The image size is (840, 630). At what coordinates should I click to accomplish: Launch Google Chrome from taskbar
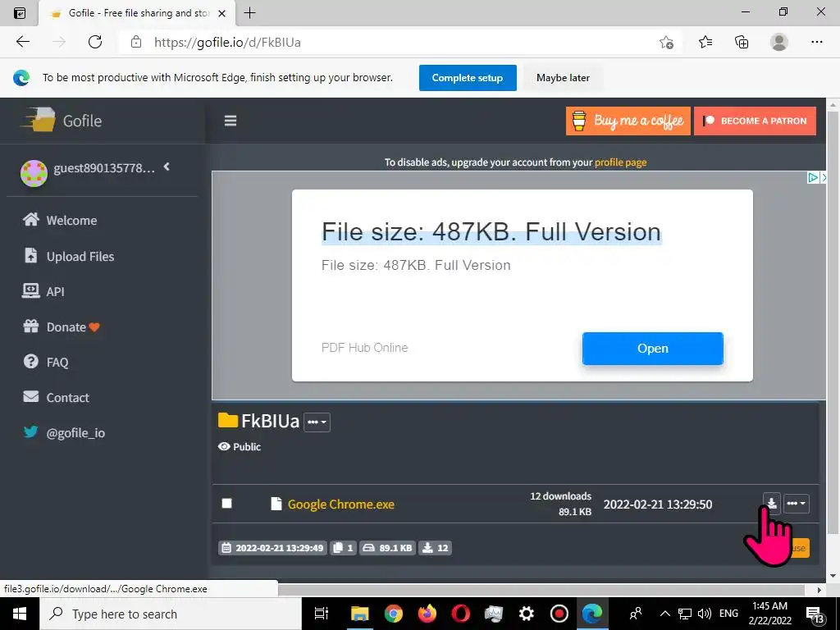pyautogui.click(x=393, y=614)
